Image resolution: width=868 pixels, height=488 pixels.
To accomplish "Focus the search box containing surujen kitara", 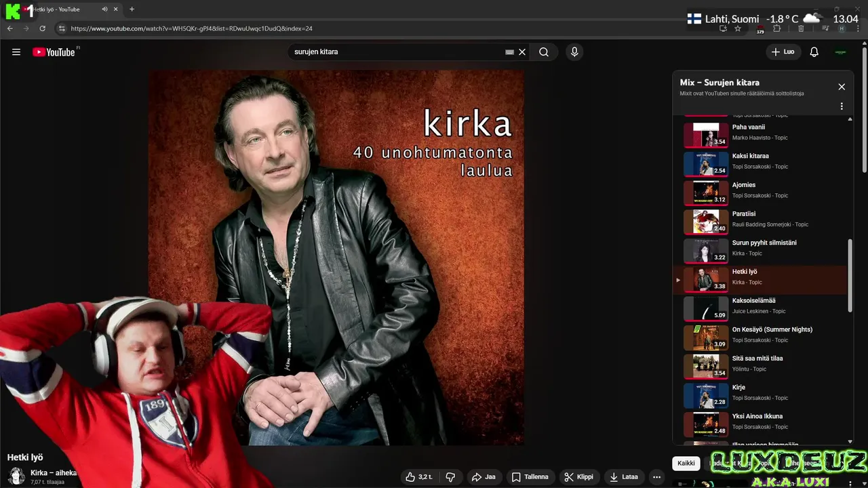I will pos(397,52).
